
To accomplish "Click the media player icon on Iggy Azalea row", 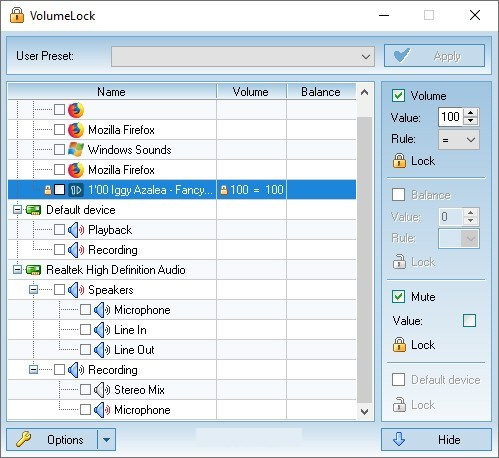I will tap(76, 190).
